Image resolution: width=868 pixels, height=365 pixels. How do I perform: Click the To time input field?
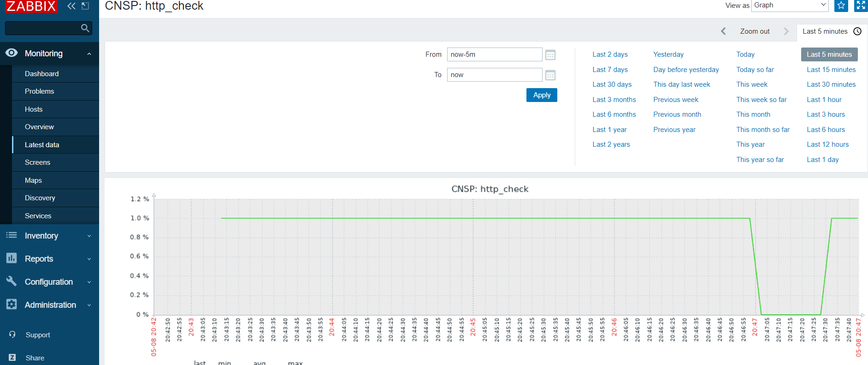coord(495,75)
